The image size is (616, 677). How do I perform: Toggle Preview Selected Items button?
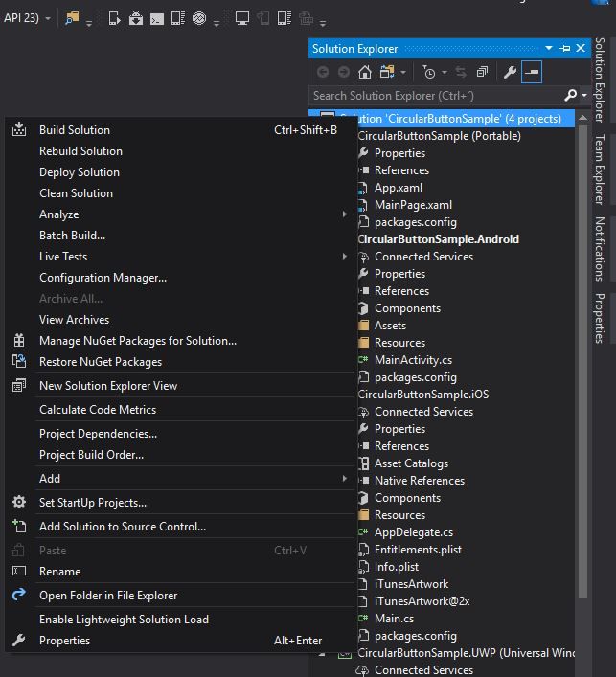click(x=532, y=72)
